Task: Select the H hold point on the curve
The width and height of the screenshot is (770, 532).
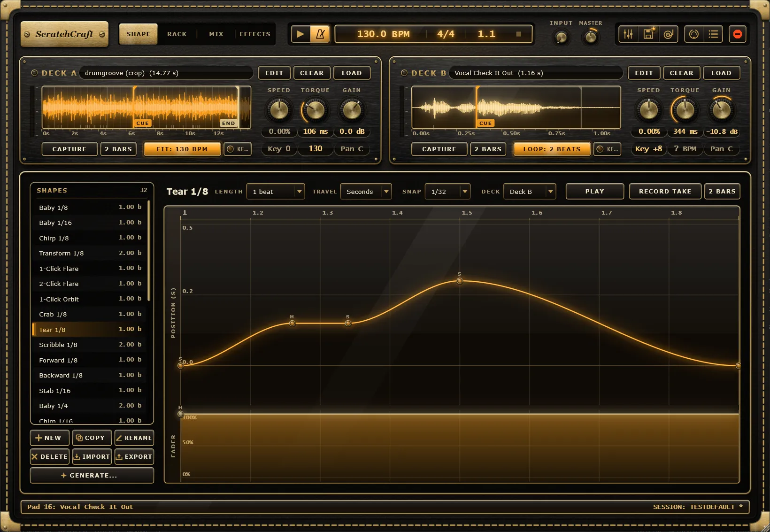Action: tap(292, 324)
